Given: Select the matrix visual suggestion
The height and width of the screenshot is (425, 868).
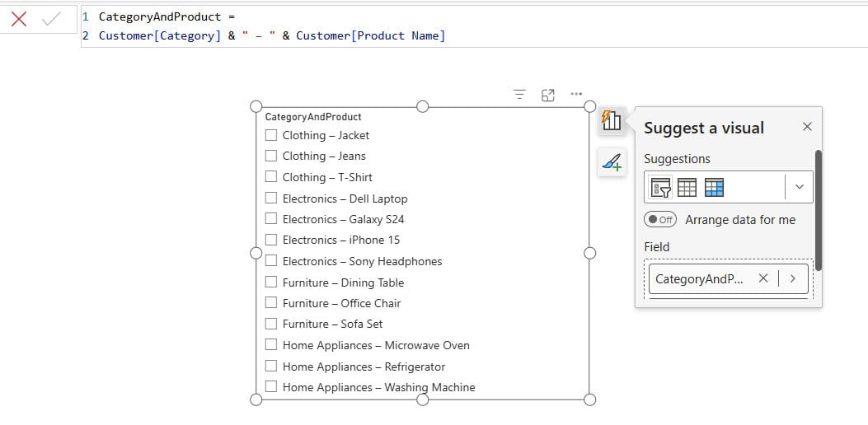Looking at the screenshot, I should click(x=714, y=188).
